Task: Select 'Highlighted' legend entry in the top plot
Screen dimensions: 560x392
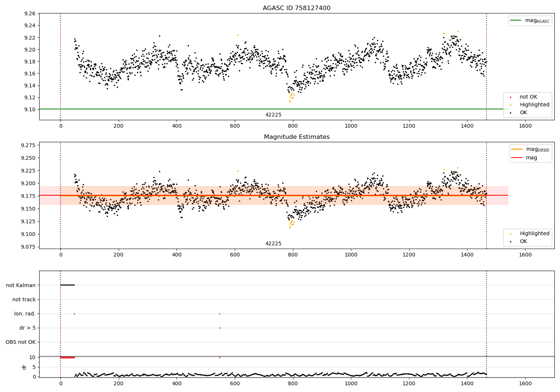Action: click(x=530, y=105)
